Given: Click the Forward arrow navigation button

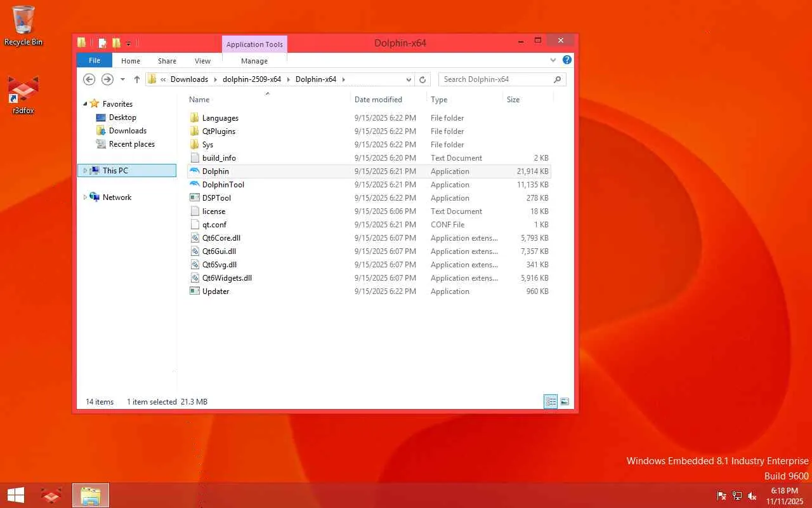Looking at the screenshot, I should [107, 79].
